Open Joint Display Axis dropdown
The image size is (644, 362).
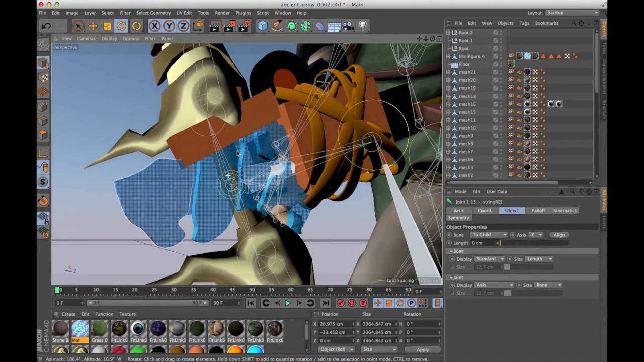[x=494, y=285]
